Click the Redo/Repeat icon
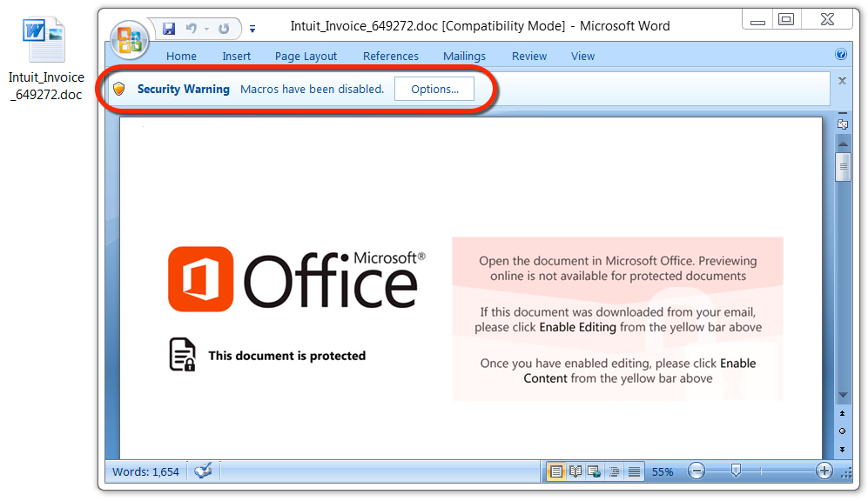This screenshot has height=501, width=868. click(224, 28)
